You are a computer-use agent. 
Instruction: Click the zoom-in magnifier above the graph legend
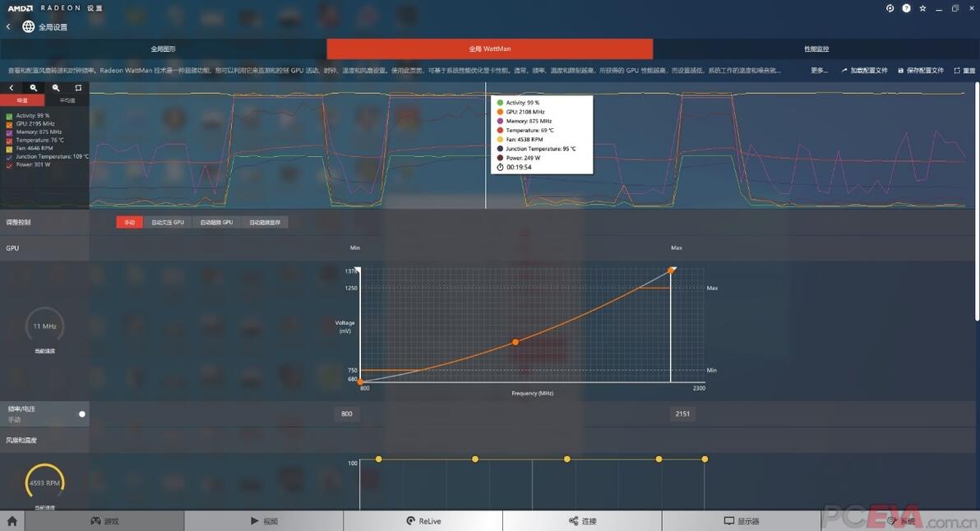pyautogui.click(x=33, y=88)
